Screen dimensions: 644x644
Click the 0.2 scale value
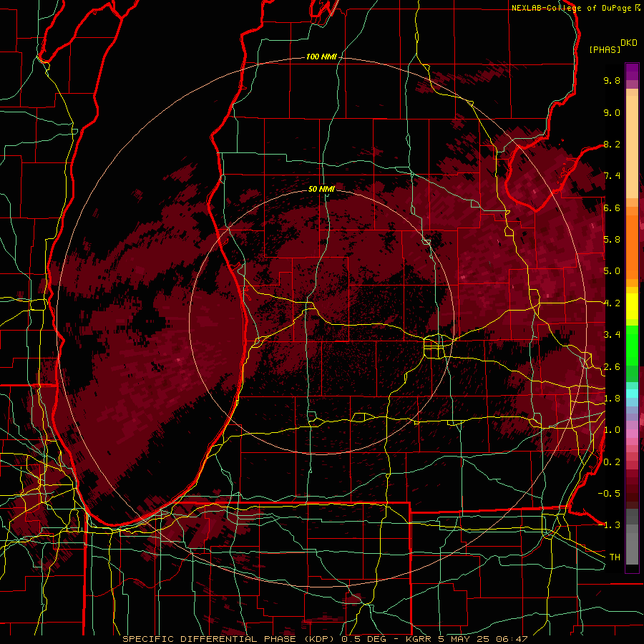pyautogui.click(x=612, y=462)
